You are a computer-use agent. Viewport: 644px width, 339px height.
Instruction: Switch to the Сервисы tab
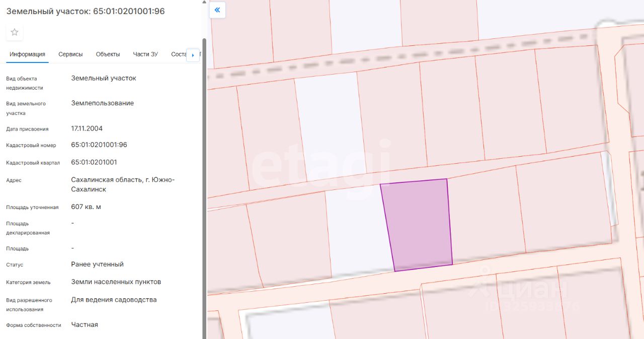tap(70, 54)
